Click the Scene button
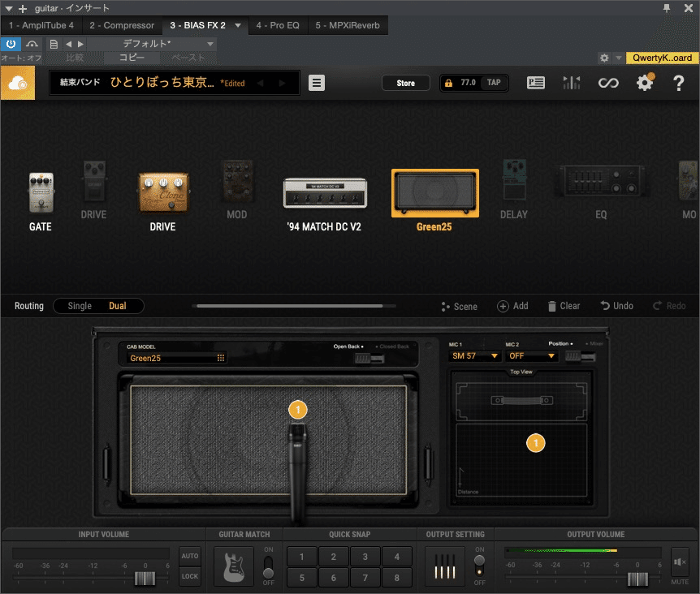700x594 pixels. click(x=460, y=307)
